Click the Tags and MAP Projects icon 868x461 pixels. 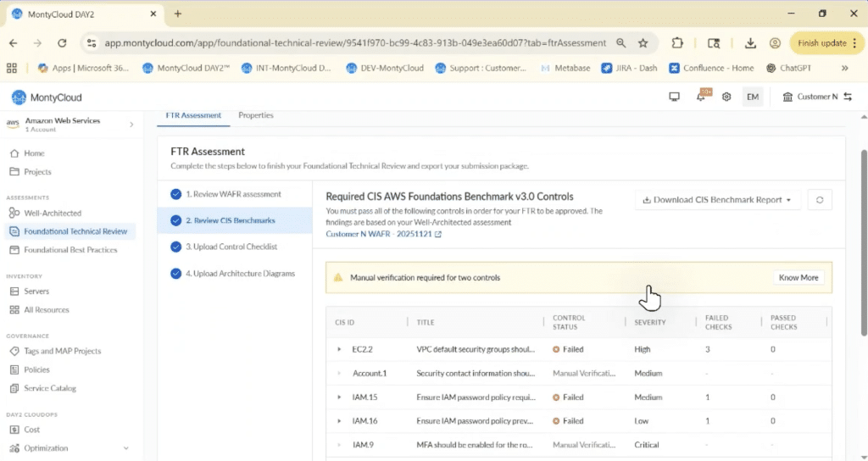(x=14, y=351)
